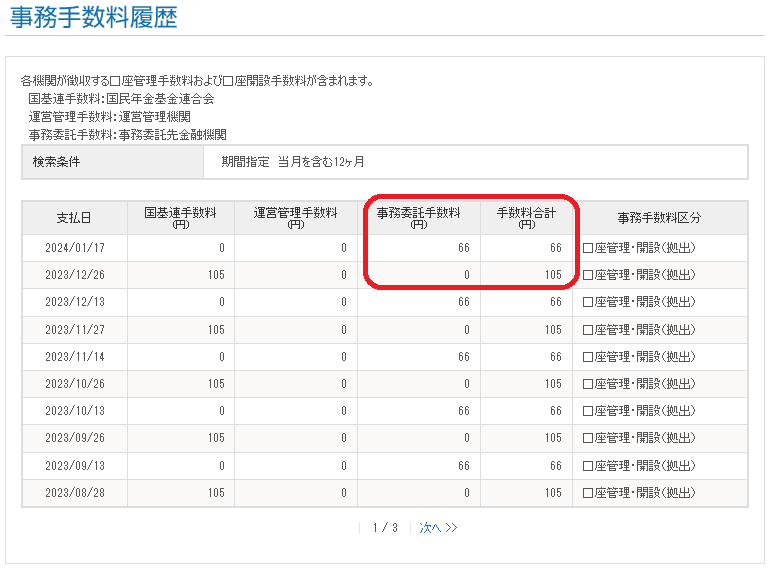This screenshot has height=570, width=770.
Task: Click the 事務手数料区分 column header
Action: (659, 218)
